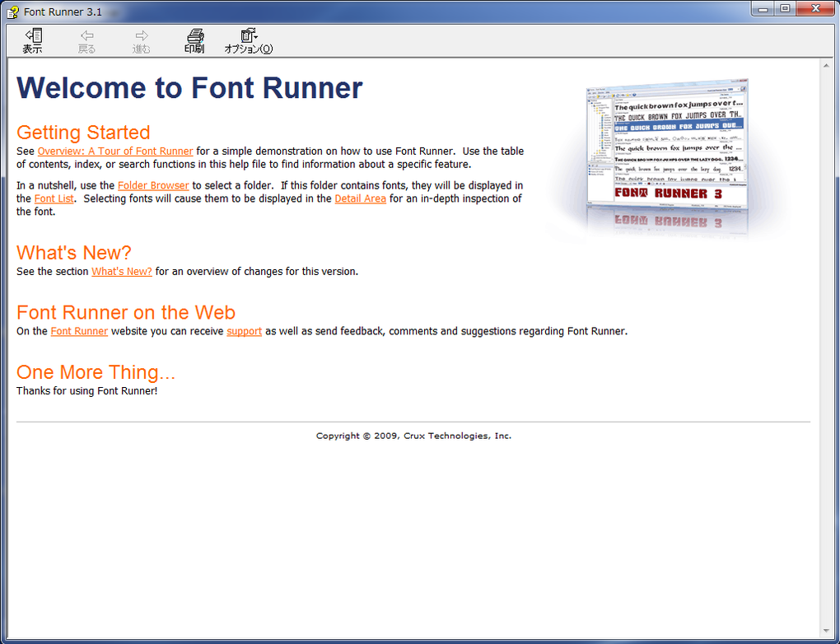Open the "Overview: A Tour of Font Runner" link
This screenshot has height=644, width=840.
(114, 151)
